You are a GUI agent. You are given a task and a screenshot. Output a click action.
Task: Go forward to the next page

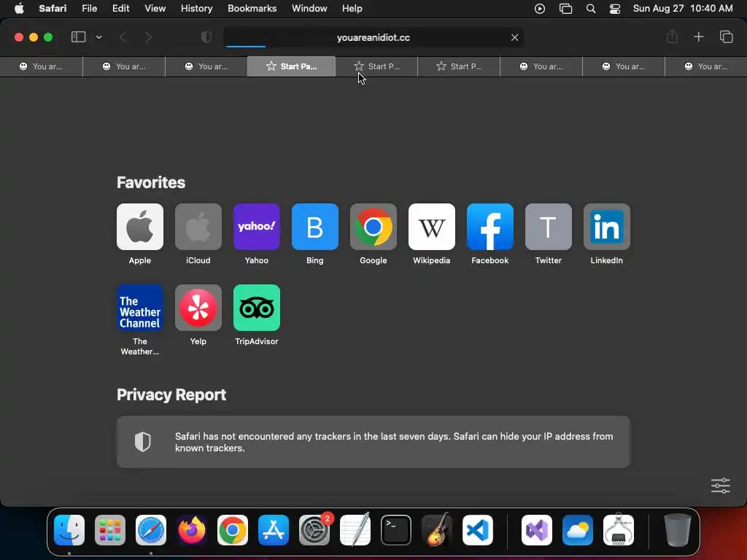148,37
